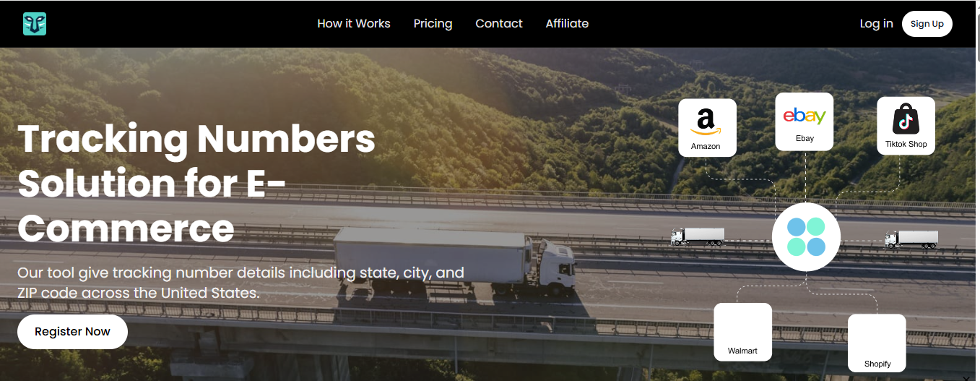Click the Sign Up button
Screen dimensions: 980x381
pos(927,24)
